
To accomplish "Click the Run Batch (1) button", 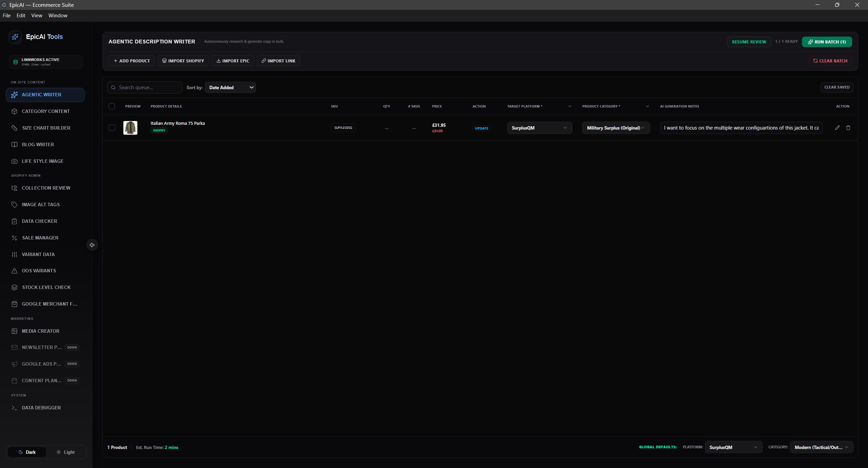I will (x=827, y=42).
